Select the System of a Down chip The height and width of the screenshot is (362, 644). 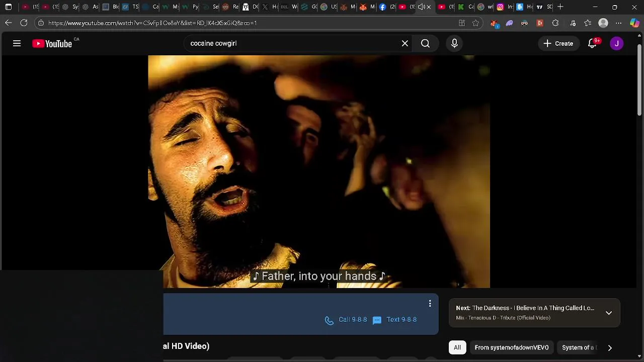click(579, 347)
